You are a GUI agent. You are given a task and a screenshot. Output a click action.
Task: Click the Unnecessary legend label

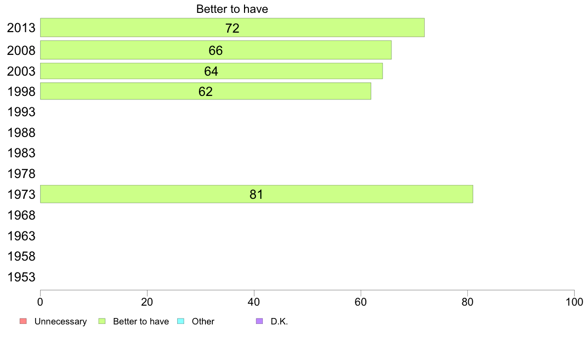(60, 321)
